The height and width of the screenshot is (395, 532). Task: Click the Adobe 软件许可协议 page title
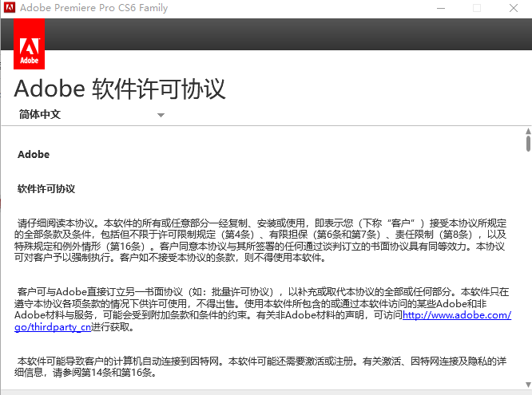[x=120, y=89]
